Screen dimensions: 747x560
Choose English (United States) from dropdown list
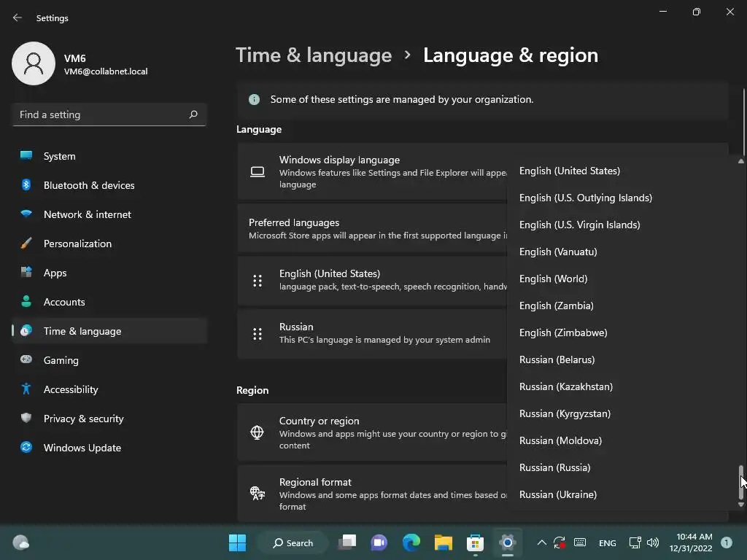623,171
